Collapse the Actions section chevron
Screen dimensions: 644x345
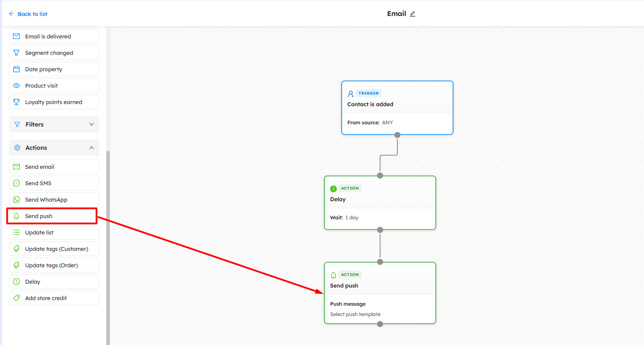91,148
